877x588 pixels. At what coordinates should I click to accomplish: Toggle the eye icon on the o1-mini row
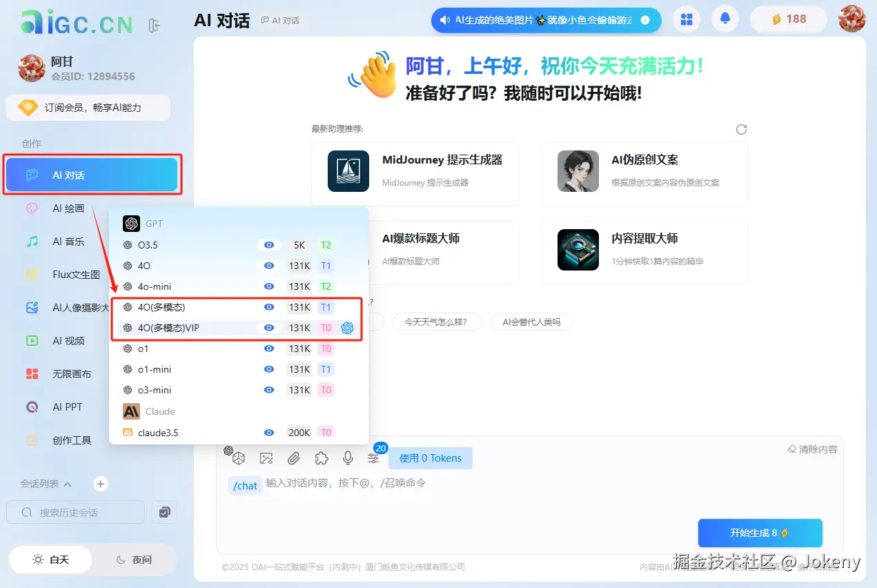coord(269,369)
